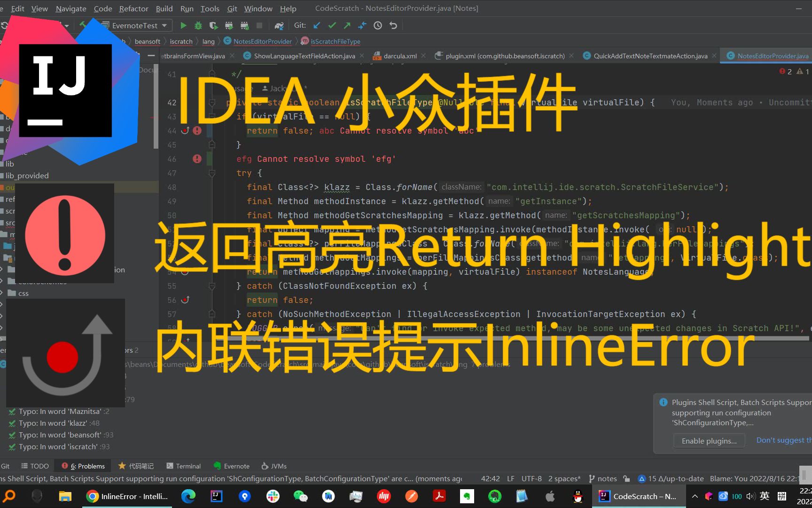
Task: Click beansoft breadcrumb in navigation bar
Action: pos(148,41)
